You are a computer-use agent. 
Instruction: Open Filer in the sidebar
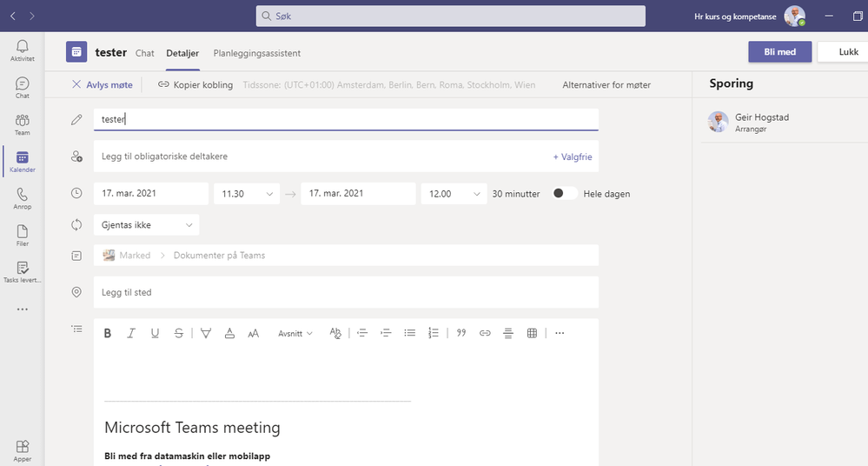click(x=22, y=236)
